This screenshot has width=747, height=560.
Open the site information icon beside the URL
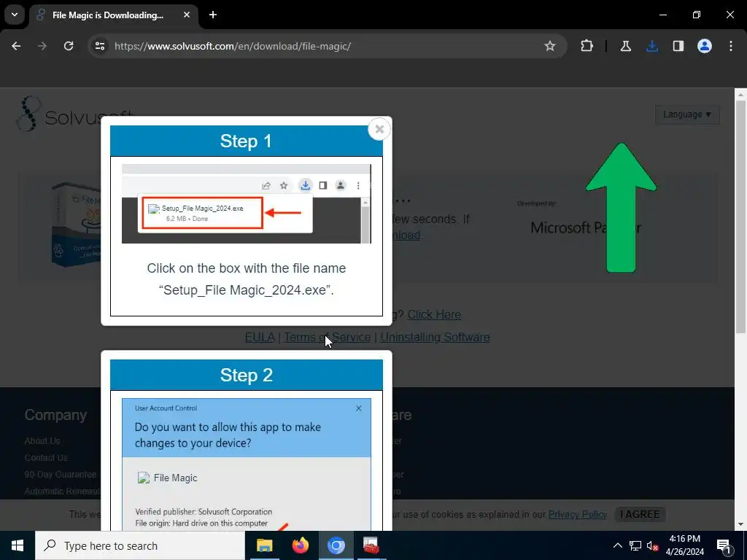pos(99,46)
